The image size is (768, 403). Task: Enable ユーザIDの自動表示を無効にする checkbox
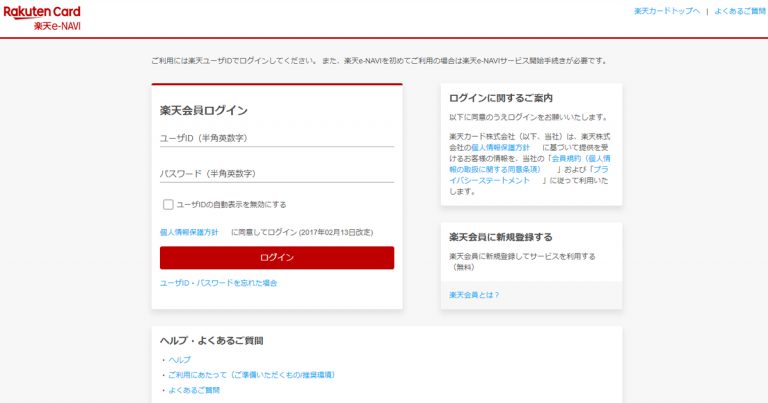point(168,205)
